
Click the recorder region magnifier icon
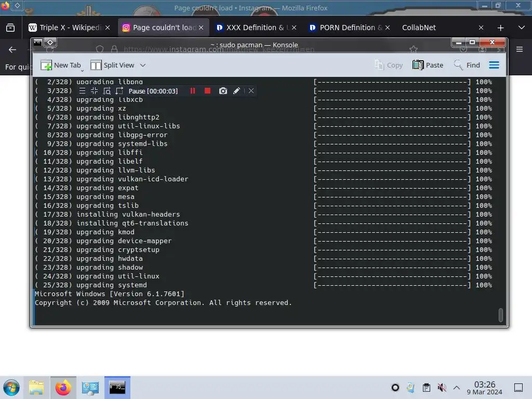coord(107,91)
